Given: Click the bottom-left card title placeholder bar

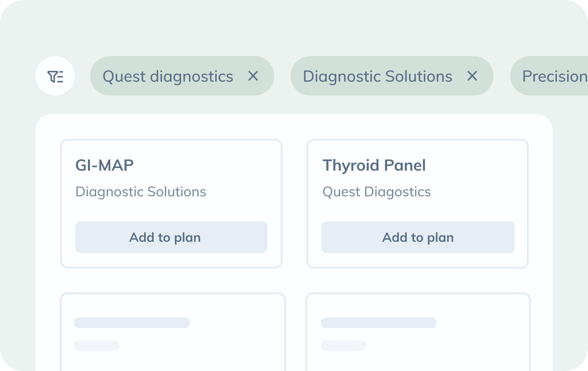Looking at the screenshot, I should click(132, 322).
